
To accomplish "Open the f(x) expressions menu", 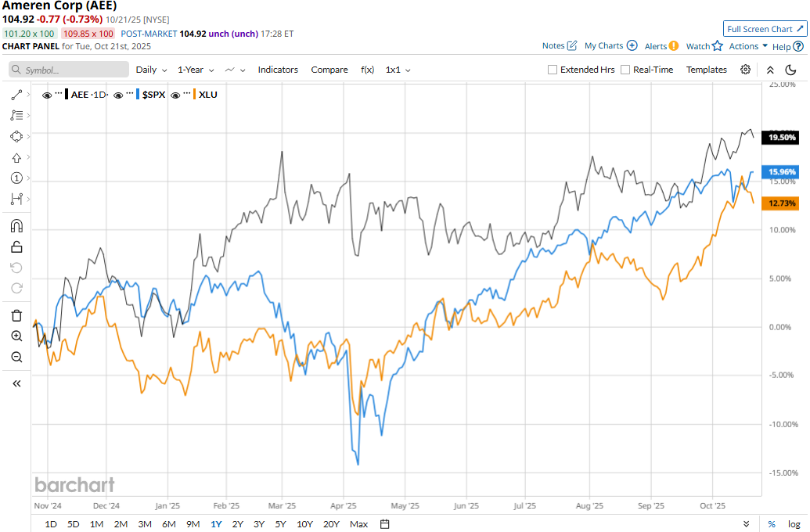I will click(x=367, y=70).
